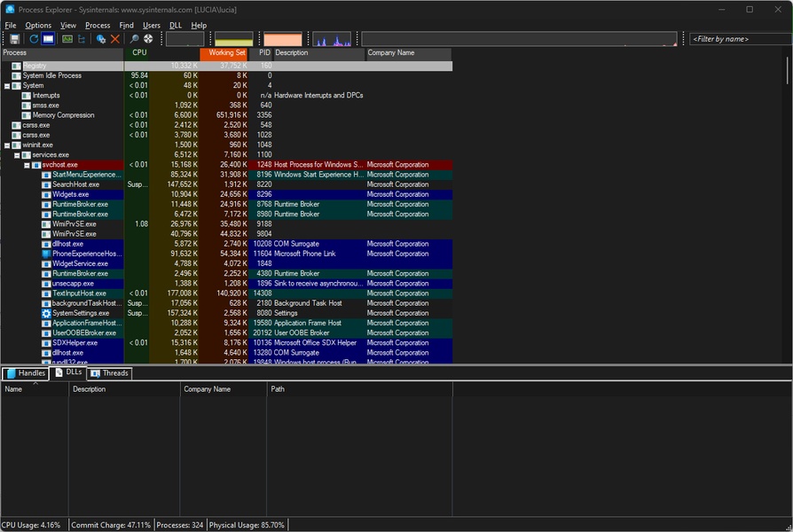Collapse the wininit.exe tree node
The height and width of the screenshot is (532, 793).
(x=7, y=145)
